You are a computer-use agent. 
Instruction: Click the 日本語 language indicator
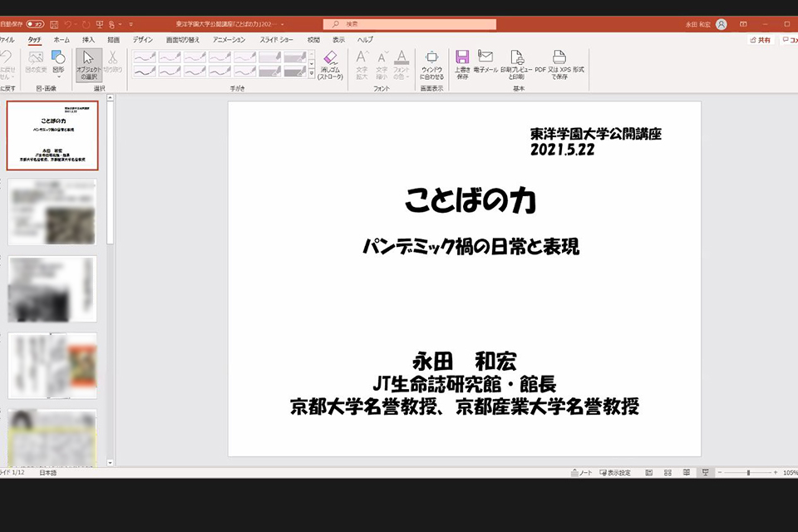48,472
